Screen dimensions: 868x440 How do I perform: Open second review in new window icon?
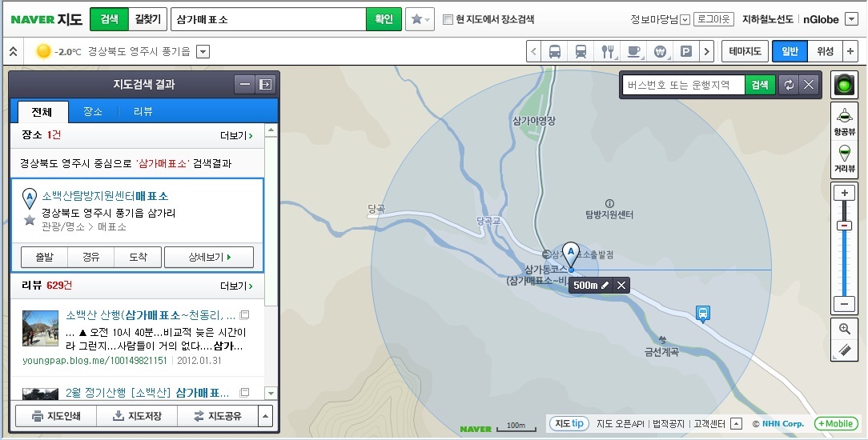[245, 393]
